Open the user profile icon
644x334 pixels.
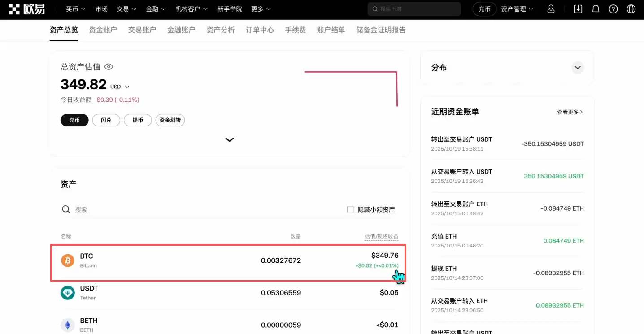coord(551,9)
